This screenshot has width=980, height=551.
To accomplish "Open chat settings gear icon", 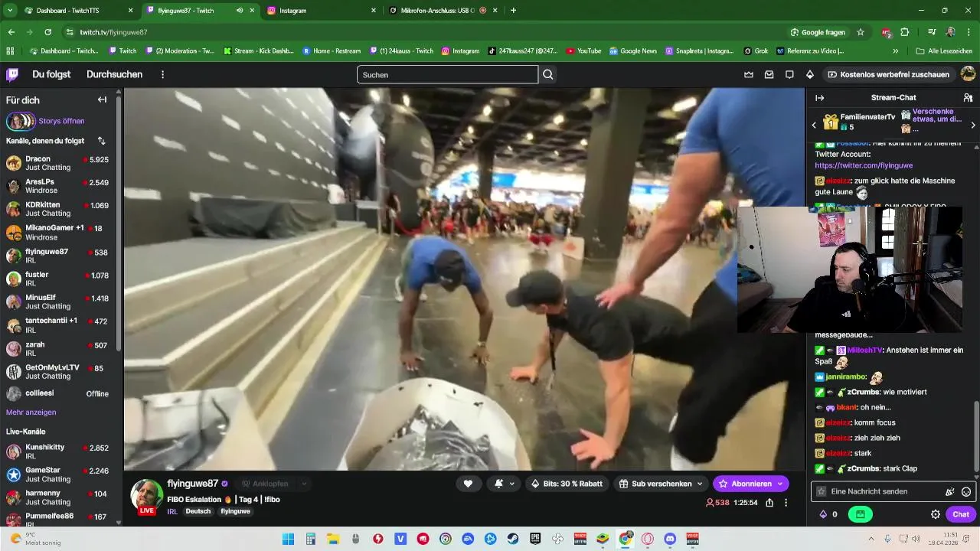I will [935, 514].
